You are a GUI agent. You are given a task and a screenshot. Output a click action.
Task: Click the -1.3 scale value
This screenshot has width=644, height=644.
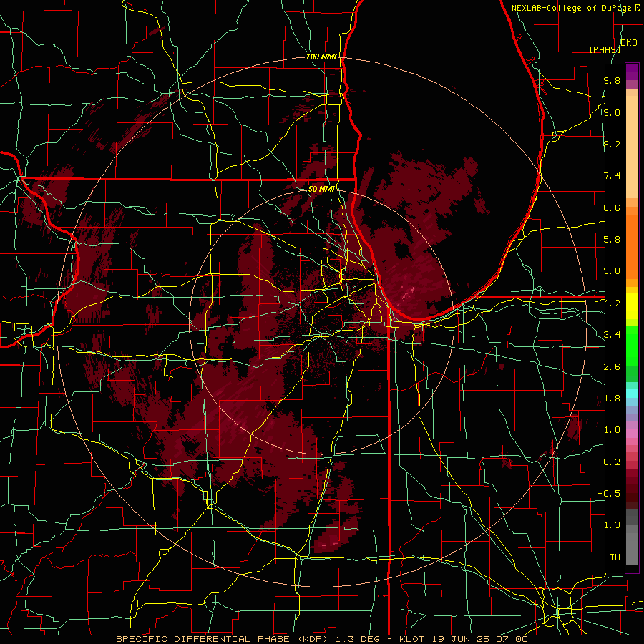click(609, 525)
